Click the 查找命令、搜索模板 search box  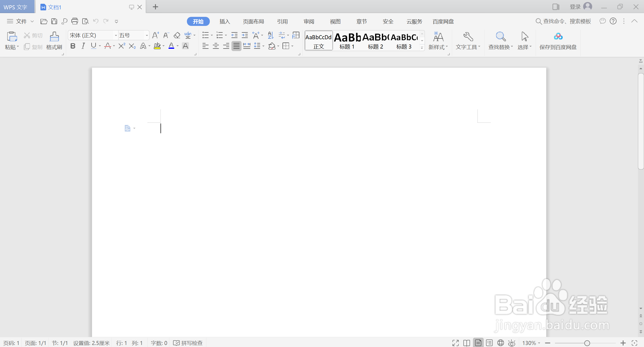[567, 21]
